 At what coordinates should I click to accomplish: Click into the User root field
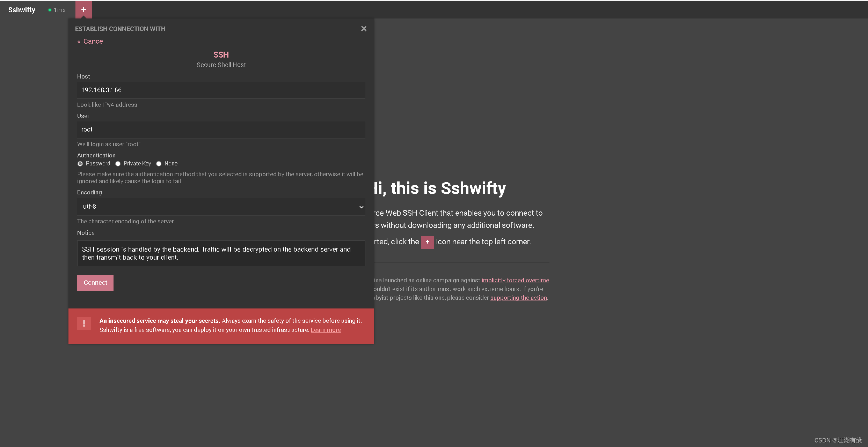(221, 129)
